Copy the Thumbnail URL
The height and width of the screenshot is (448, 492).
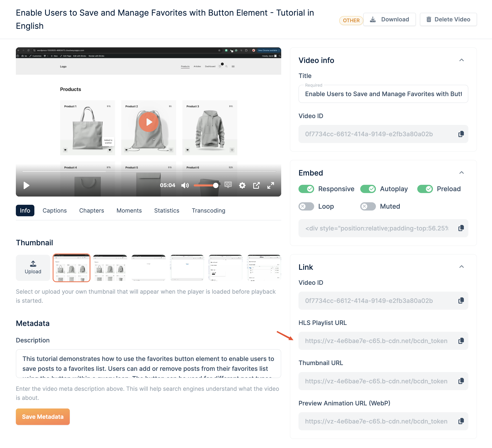(x=461, y=381)
